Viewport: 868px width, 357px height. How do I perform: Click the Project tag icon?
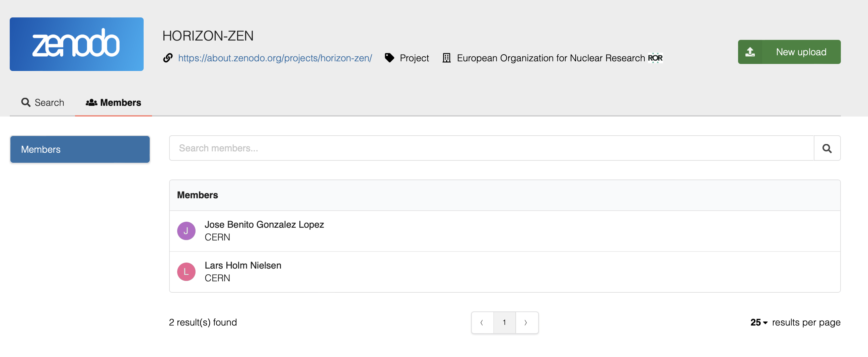[389, 58]
